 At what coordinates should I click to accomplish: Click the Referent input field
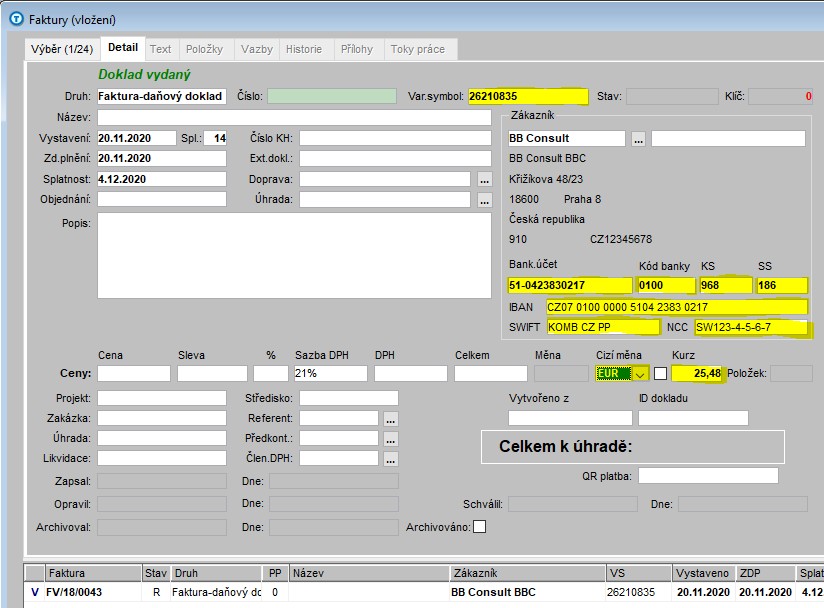(x=339, y=418)
